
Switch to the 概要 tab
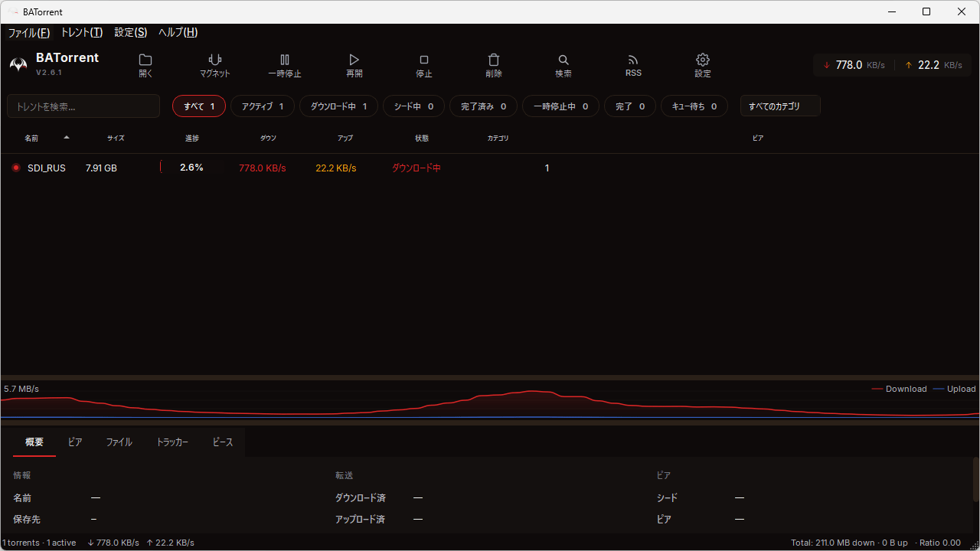(34, 442)
